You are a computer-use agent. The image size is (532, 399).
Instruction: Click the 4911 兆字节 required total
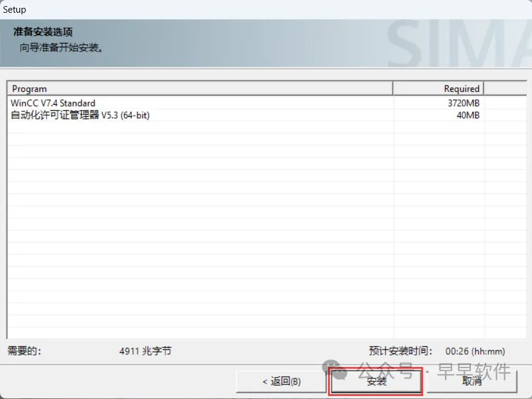coord(145,351)
